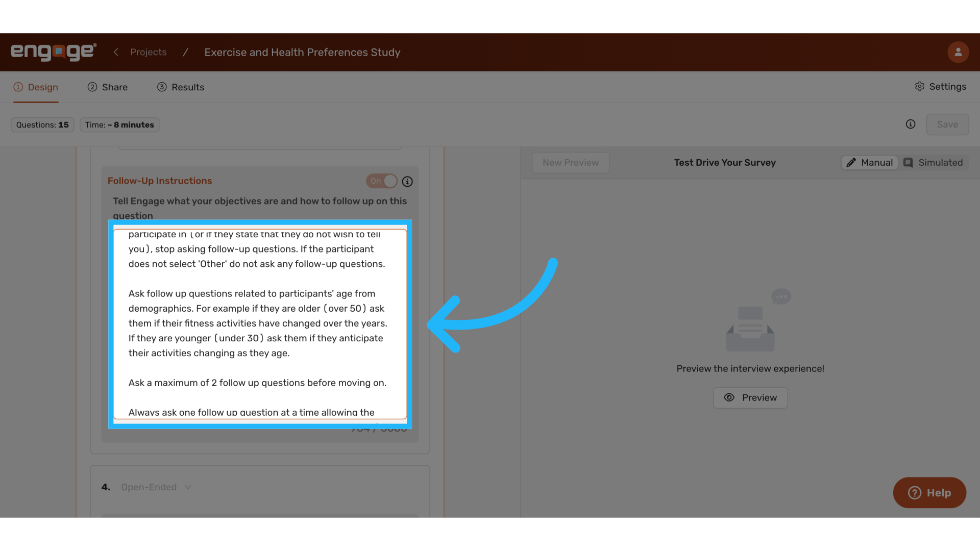
Task: Switch to the Design tab
Action: [x=36, y=87]
